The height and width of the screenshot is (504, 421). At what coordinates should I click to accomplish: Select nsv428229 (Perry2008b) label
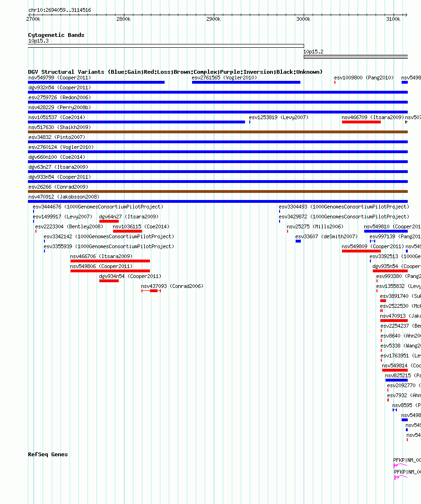tap(60, 107)
